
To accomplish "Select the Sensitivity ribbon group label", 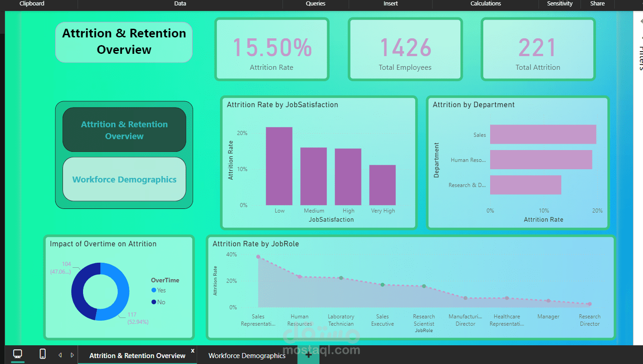I will 559,4.
